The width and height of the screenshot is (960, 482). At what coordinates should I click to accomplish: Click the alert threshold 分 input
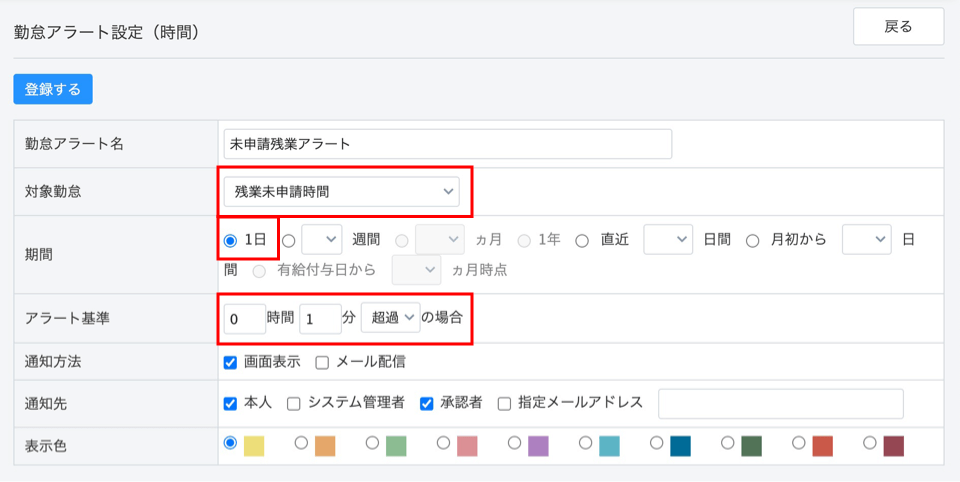320,318
